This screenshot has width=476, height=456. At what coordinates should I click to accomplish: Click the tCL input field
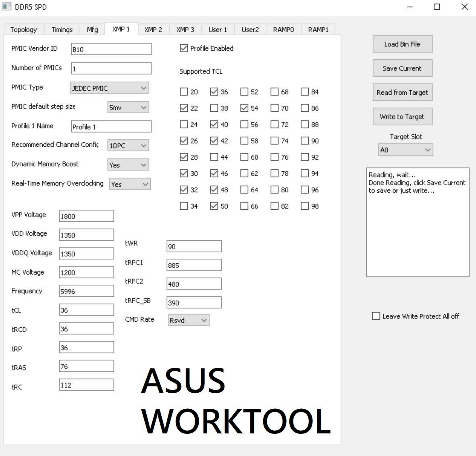coord(87,310)
